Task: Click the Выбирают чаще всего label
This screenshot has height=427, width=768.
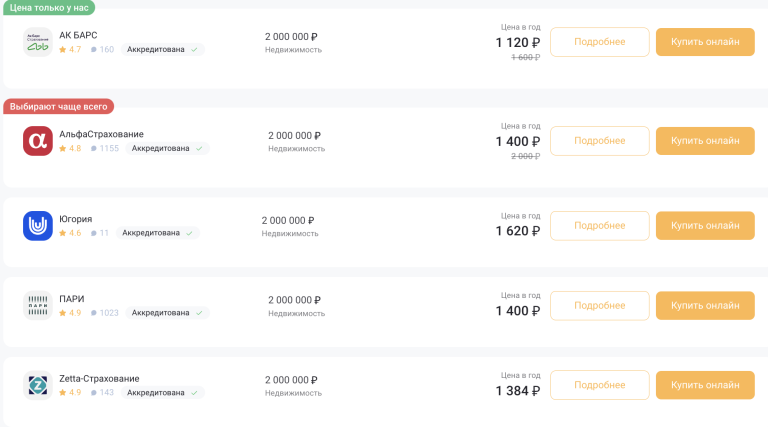Action: (59, 106)
